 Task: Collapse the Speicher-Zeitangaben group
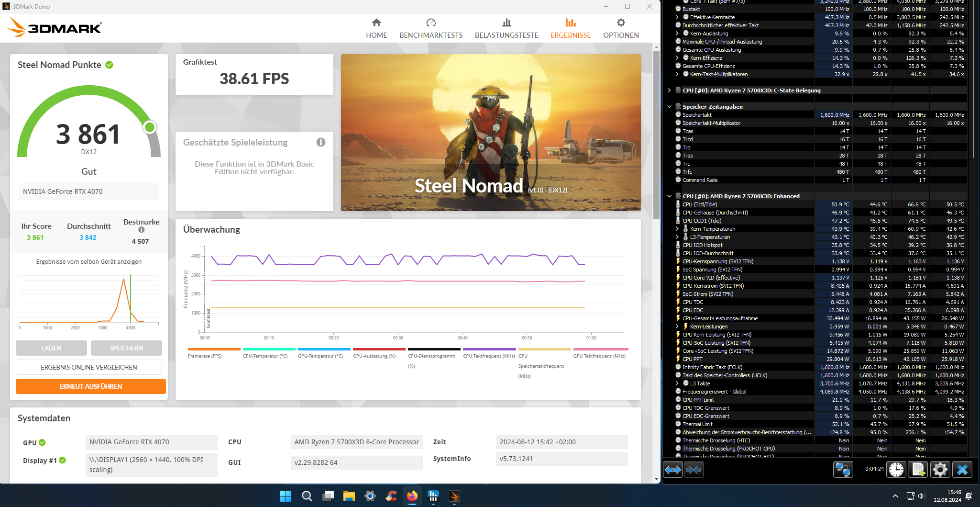pos(669,107)
